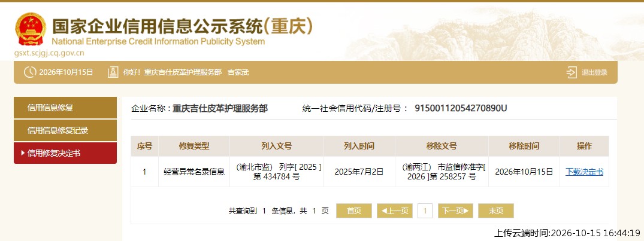
Task: Select 信用修复决定书 sidebar item
Action: 65,153
